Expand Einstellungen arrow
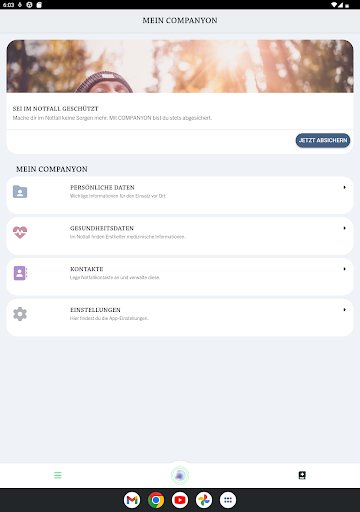Viewport: 360px width, 512px height. click(344, 310)
